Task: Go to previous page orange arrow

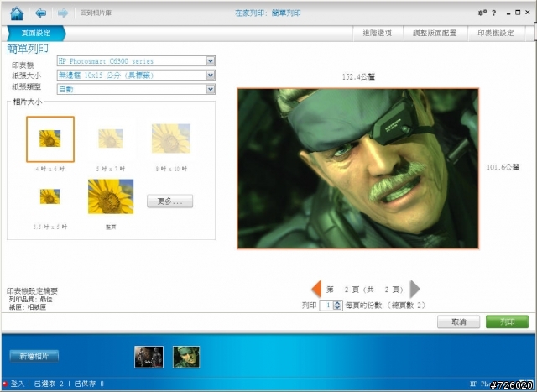Action: point(316,289)
